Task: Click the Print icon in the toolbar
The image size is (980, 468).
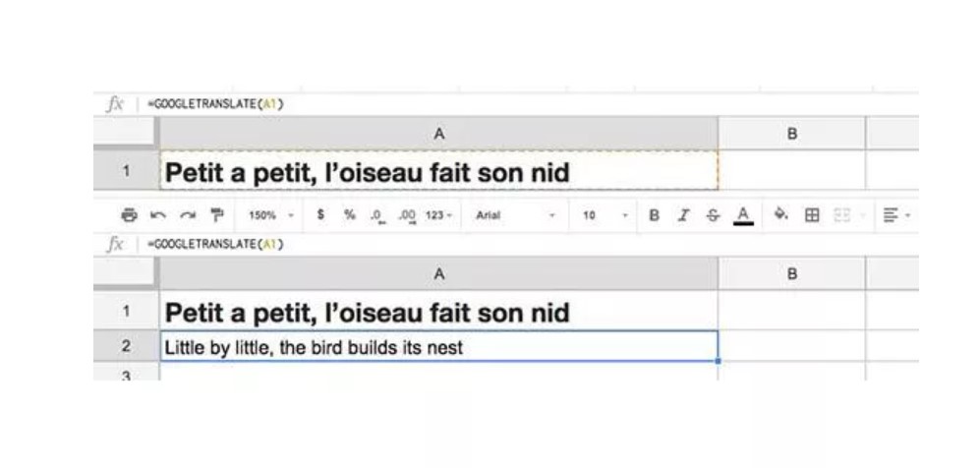Action: click(x=129, y=214)
